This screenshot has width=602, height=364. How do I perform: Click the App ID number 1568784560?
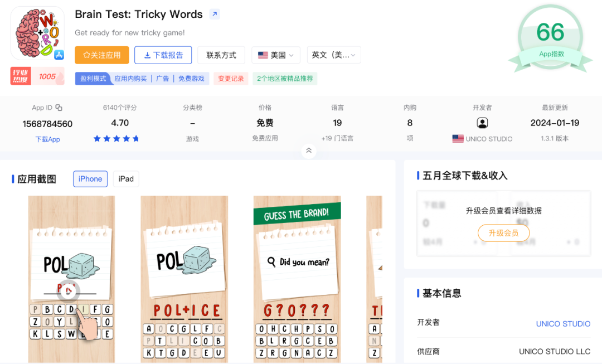(x=47, y=124)
